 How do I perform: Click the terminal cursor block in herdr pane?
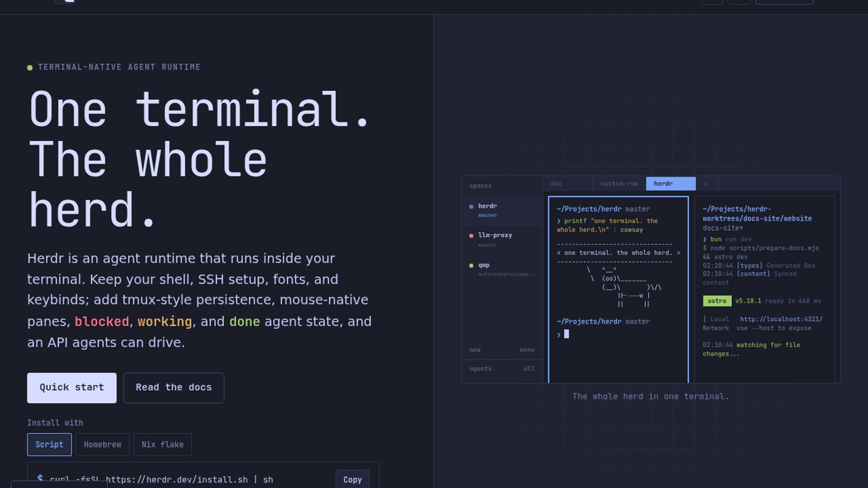pos(566,334)
